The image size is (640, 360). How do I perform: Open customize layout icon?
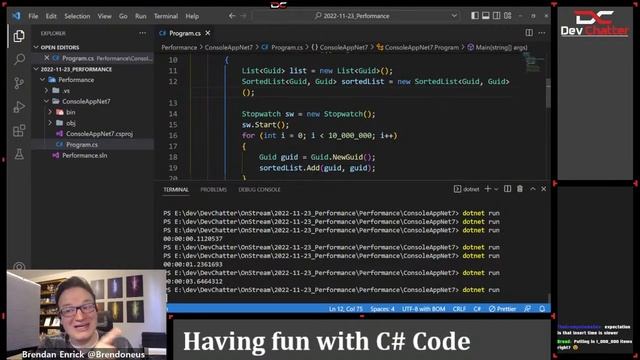[507, 16]
